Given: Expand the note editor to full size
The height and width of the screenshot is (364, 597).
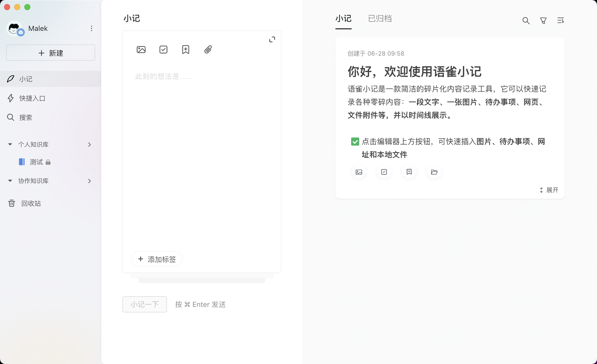Looking at the screenshot, I should click(x=272, y=39).
